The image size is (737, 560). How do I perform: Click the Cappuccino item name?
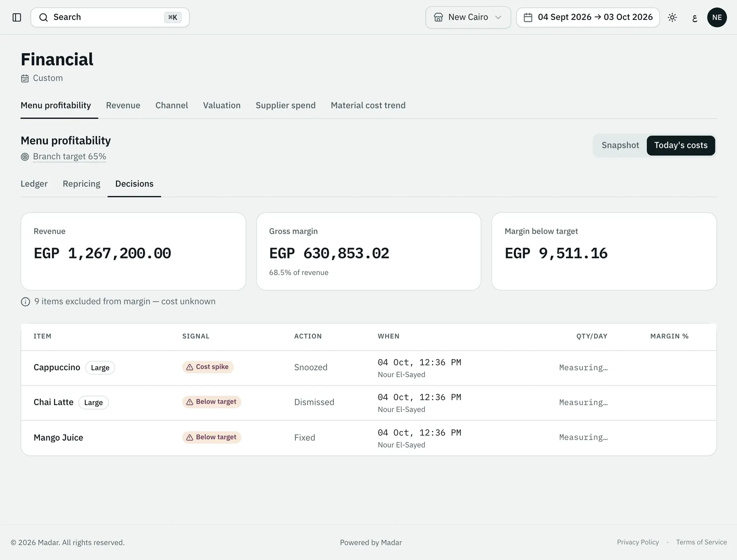pos(57,368)
